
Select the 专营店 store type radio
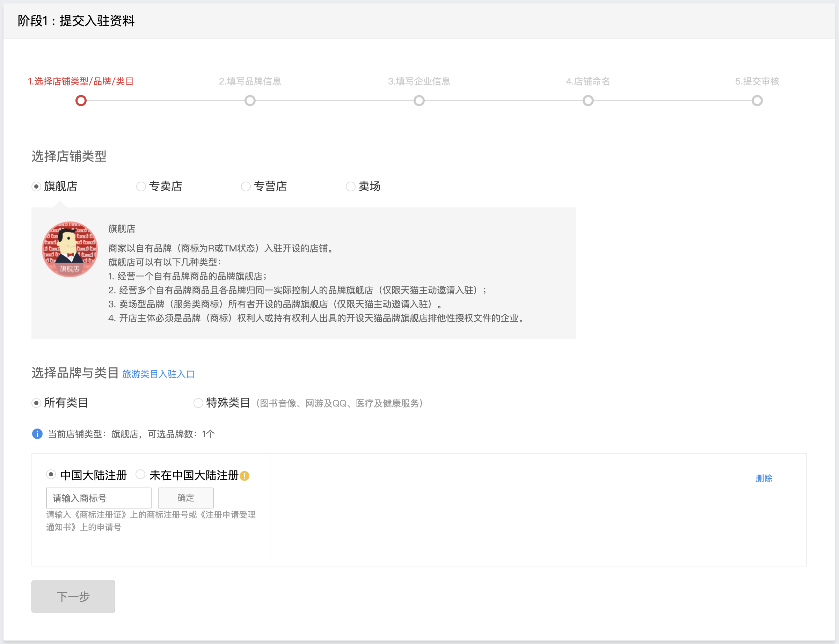point(246,187)
